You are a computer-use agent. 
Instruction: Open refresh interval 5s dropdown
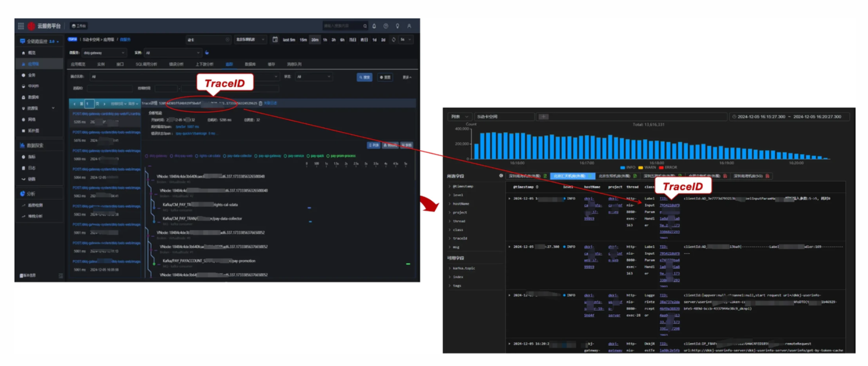(x=406, y=39)
